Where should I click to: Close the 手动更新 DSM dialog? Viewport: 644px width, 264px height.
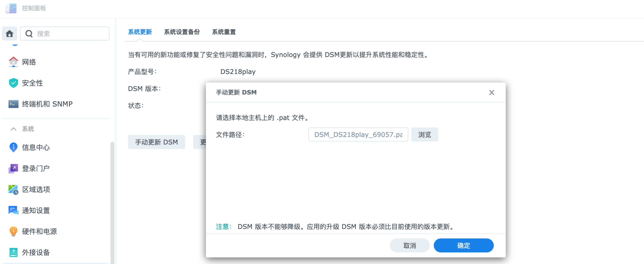[x=492, y=92]
